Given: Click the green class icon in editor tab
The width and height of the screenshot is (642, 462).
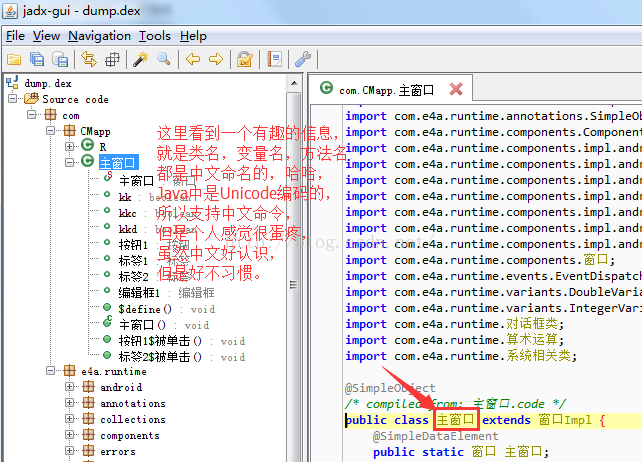Looking at the screenshot, I should coord(326,88).
